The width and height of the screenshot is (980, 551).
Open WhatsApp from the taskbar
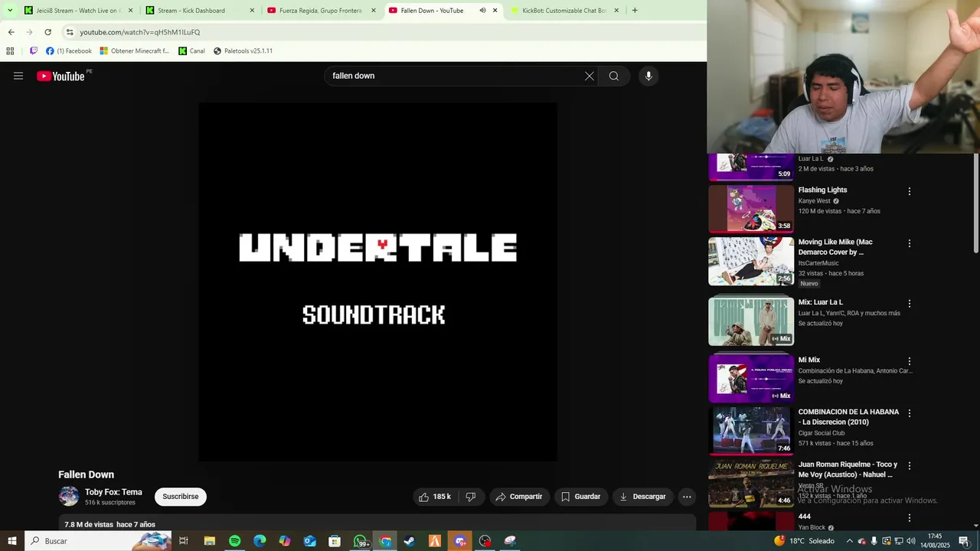coord(360,541)
